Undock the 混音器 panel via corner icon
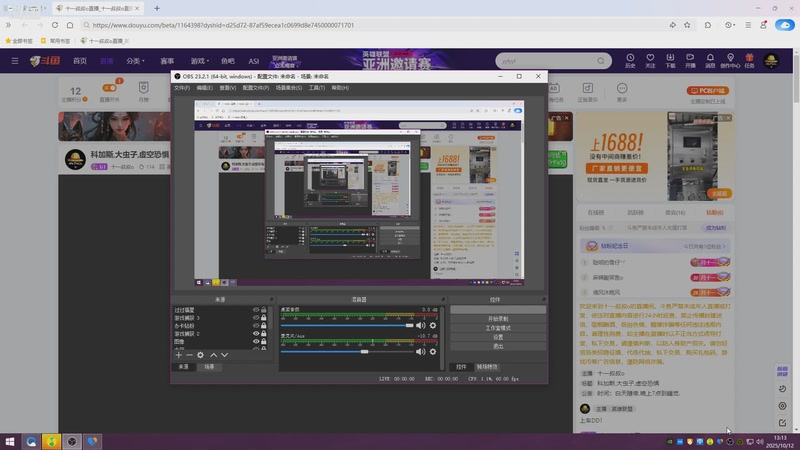The width and height of the screenshot is (800, 450). coord(443,299)
